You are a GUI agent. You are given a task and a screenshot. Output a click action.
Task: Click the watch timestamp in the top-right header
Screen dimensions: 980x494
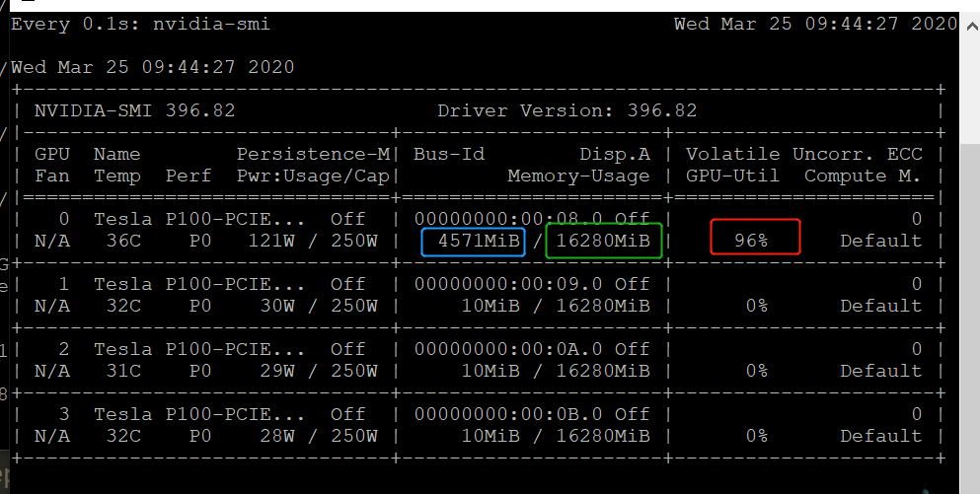click(x=815, y=25)
